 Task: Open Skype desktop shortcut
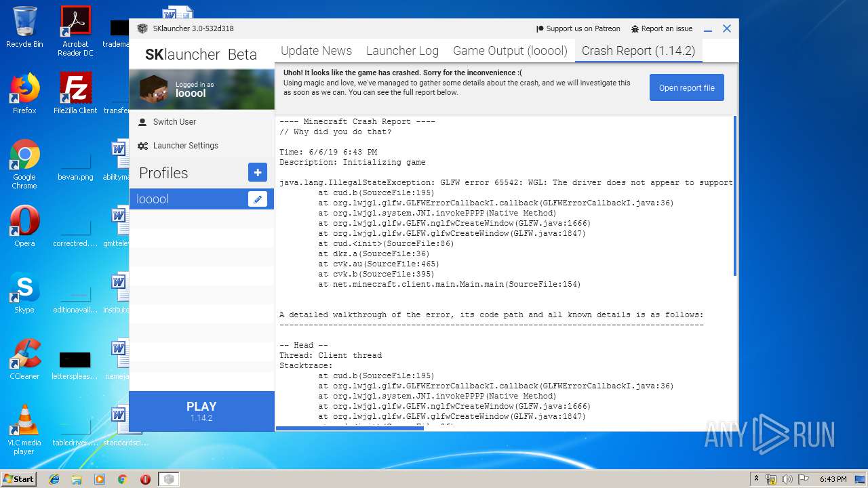tap(24, 293)
